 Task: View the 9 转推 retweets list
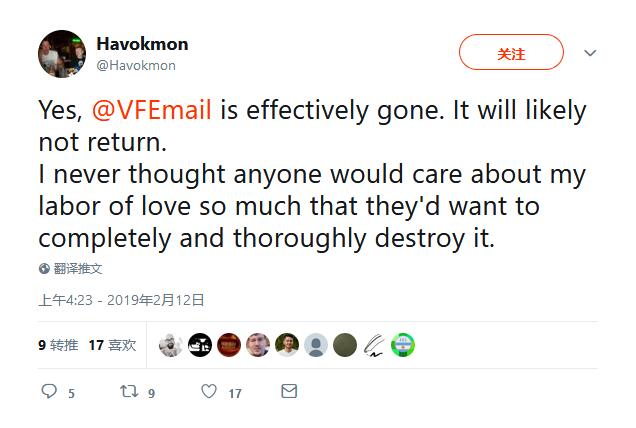click(x=58, y=345)
